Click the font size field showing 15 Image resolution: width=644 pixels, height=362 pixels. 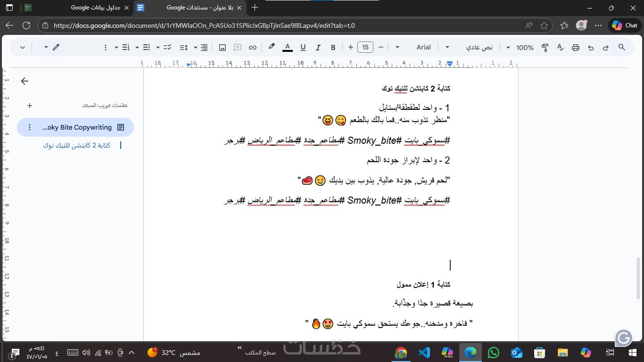[365, 47]
